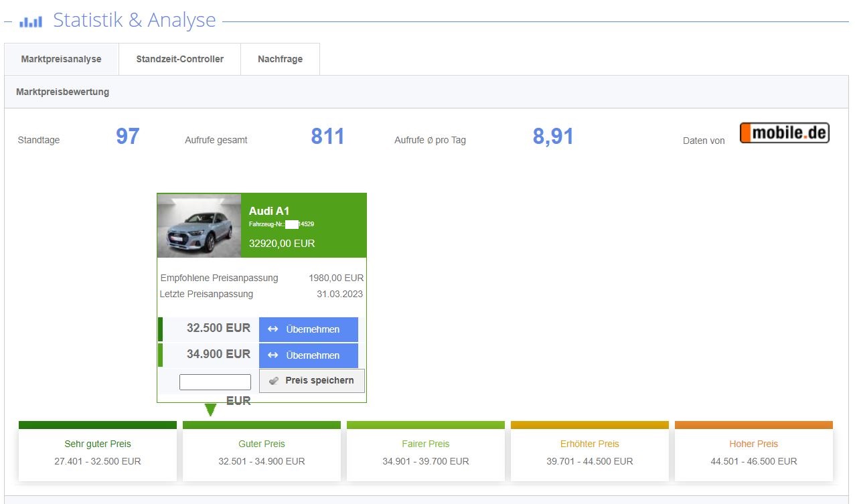Click the Daten von label
This screenshot has width=855, height=504.
pos(704,141)
